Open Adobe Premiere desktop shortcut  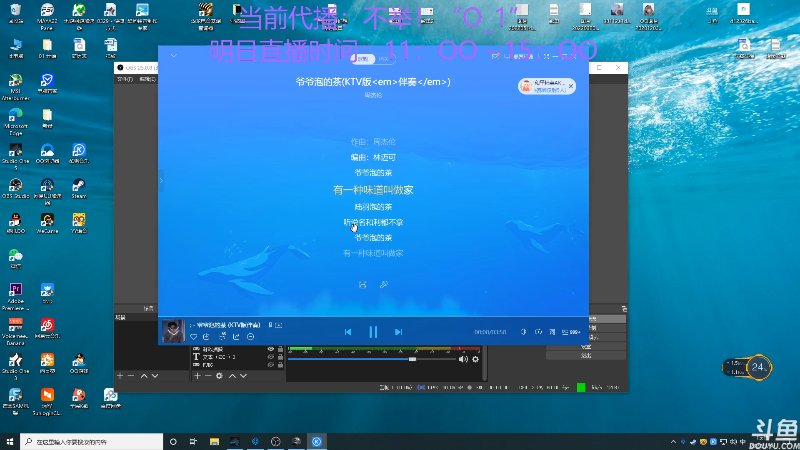click(16, 296)
